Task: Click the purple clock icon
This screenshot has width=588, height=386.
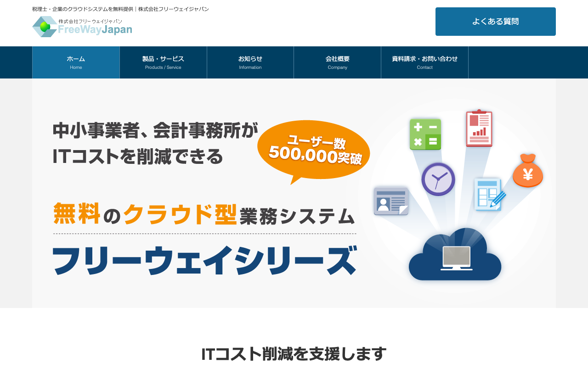Action: 438,179
